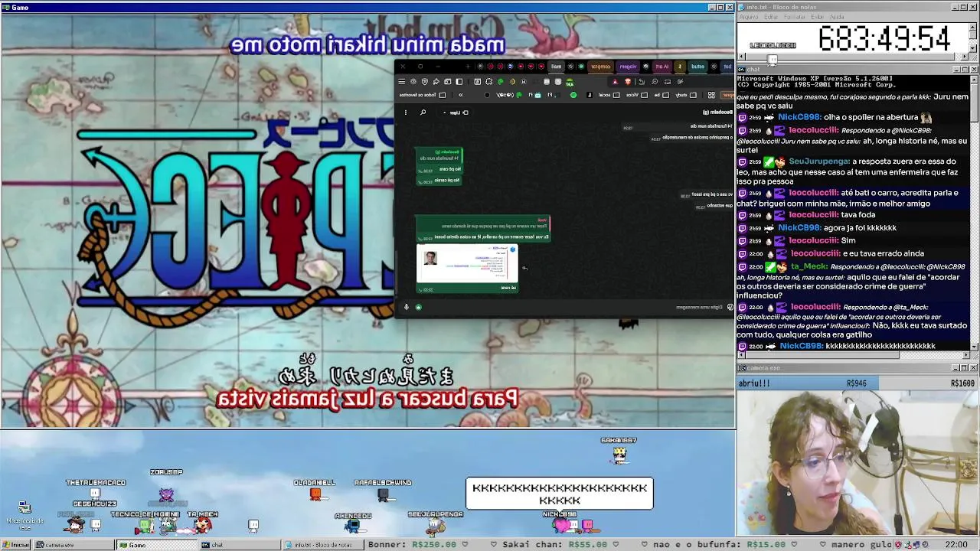Open the 'Vicios' bookmarks folder
980x551 pixels.
[638, 95]
